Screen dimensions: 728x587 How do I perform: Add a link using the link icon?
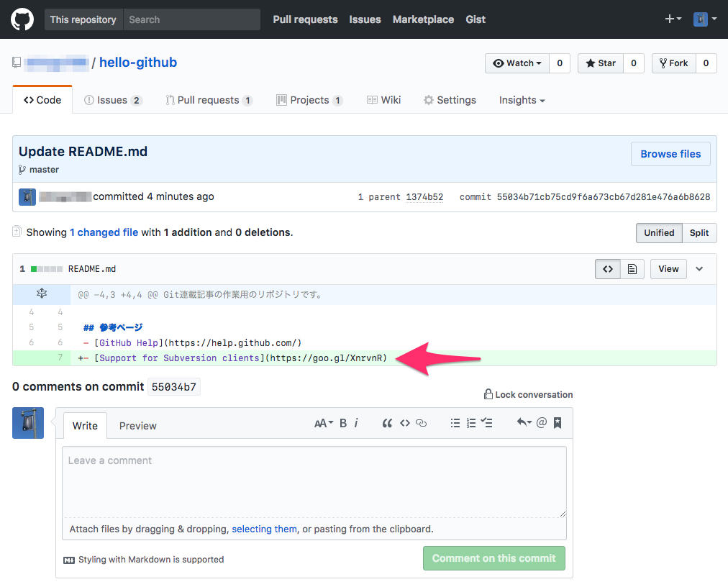pos(422,423)
